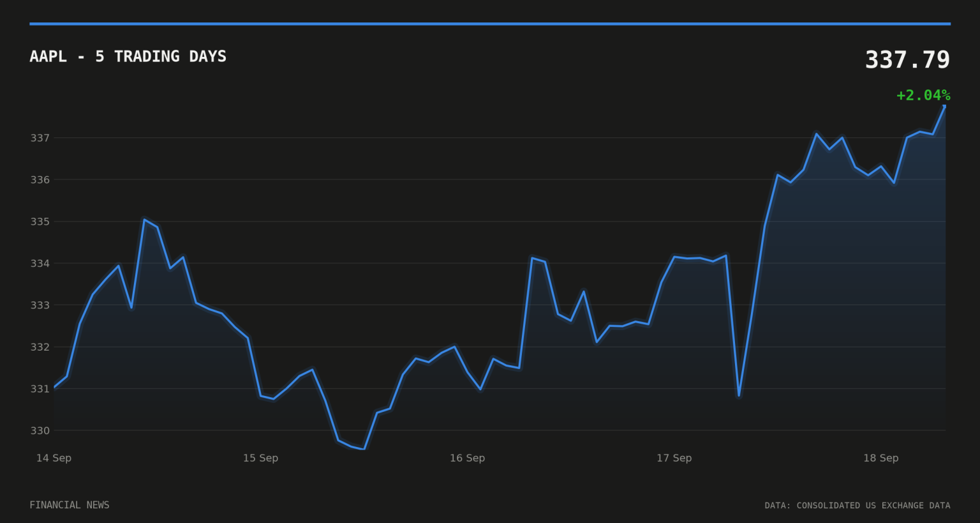Click the 15 Sep date label
Image resolution: width=980 pixels, height=523 pixels.
[x=260, y=458]
